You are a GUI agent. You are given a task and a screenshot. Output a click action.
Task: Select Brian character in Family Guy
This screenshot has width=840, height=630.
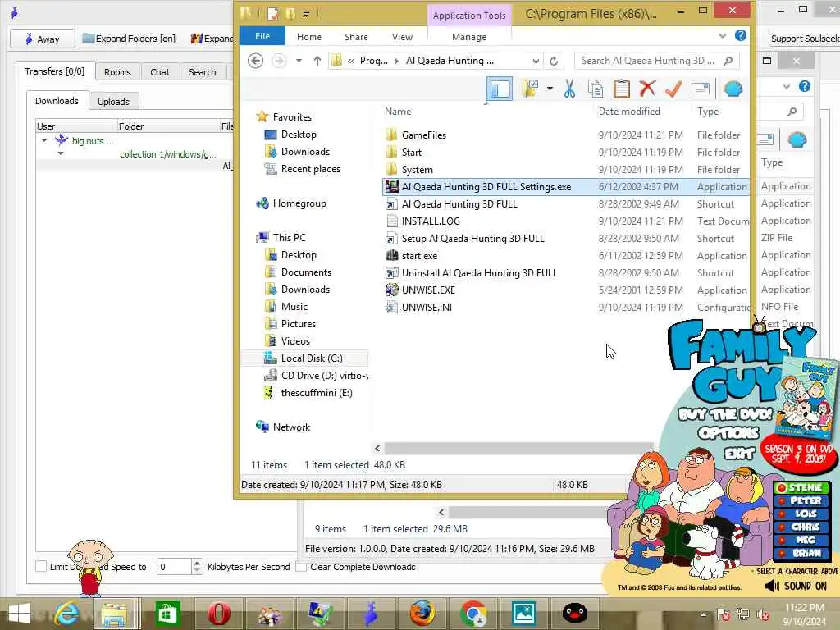click(801, 553)
